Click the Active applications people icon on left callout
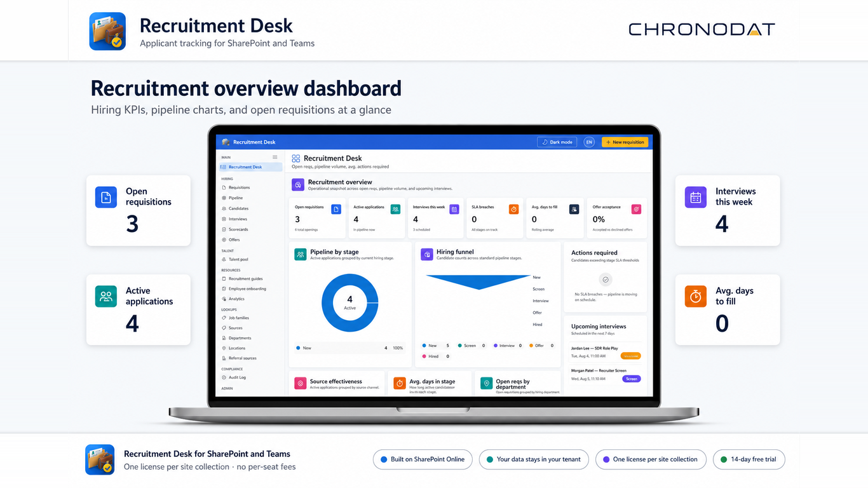Viewport: 868px width, 488px height. [106, 296]
